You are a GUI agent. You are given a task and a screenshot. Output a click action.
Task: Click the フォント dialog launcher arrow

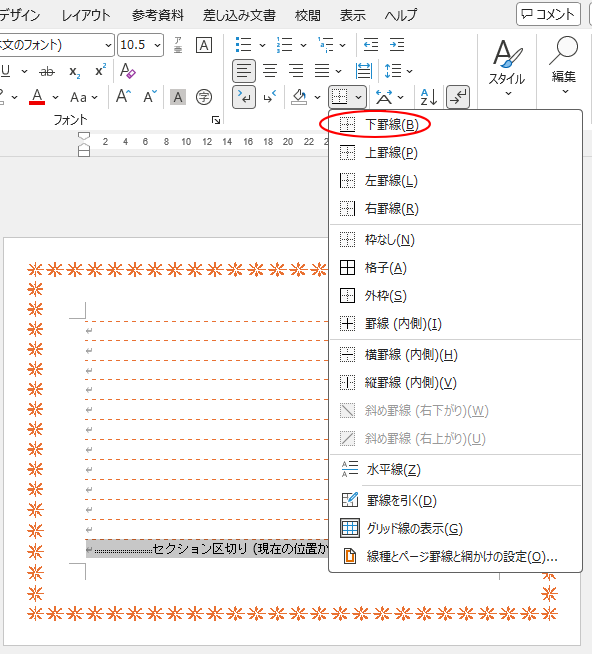pyautogui.click(x=216, y=121)
